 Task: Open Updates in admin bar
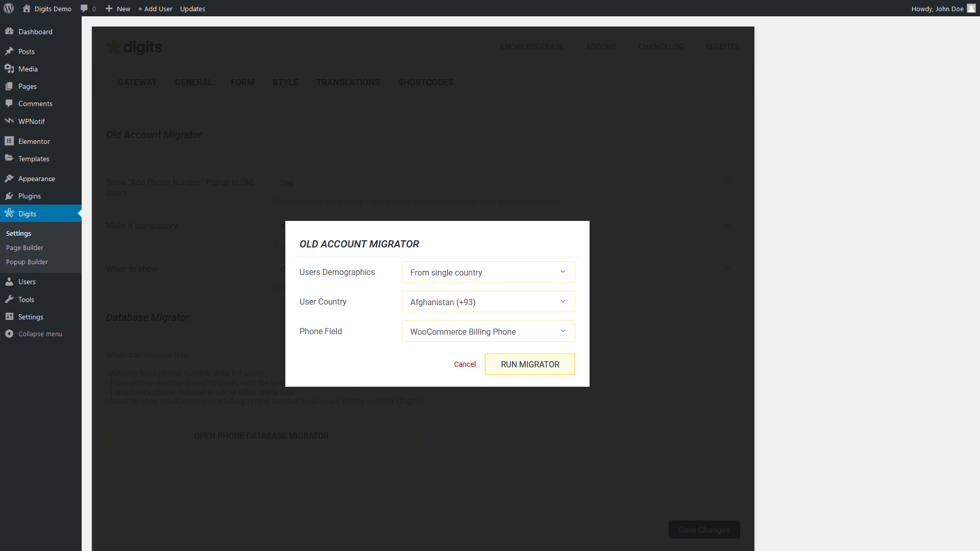(x=192, y=9)
